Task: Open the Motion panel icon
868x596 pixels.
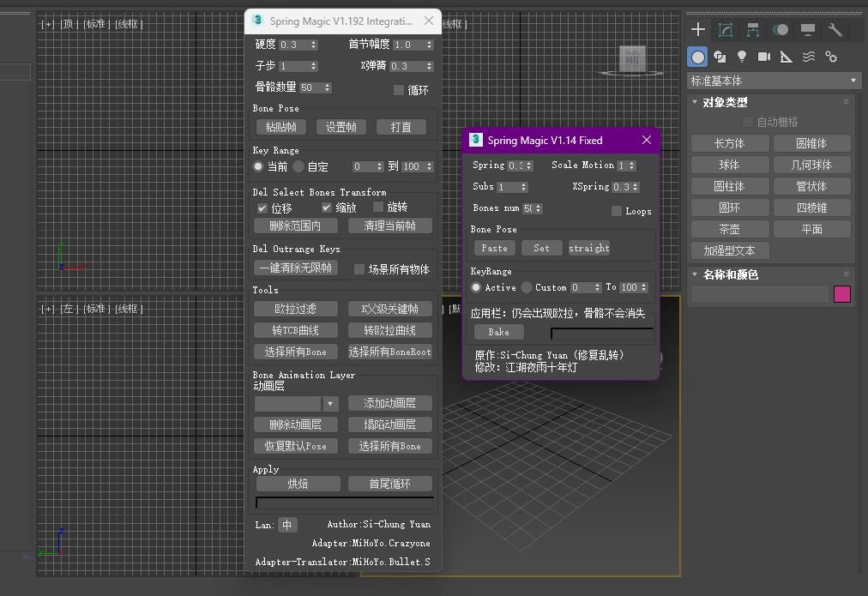Action: 781,29
